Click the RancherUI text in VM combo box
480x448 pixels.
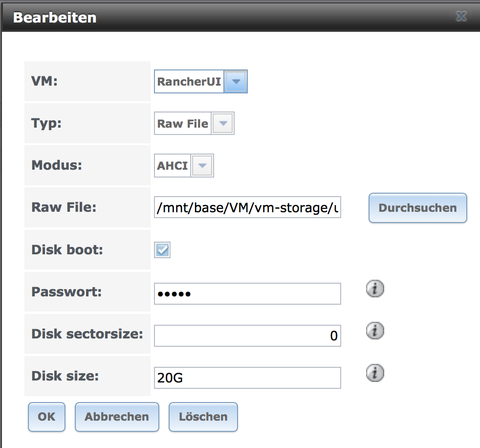click(x=189, y=82)
